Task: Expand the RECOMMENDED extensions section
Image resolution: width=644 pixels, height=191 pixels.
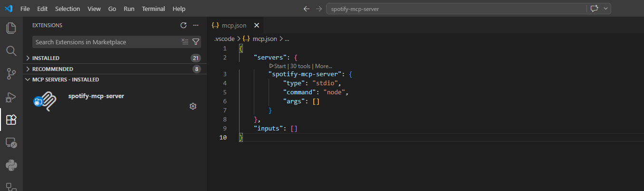Action: tap(115, 69)
